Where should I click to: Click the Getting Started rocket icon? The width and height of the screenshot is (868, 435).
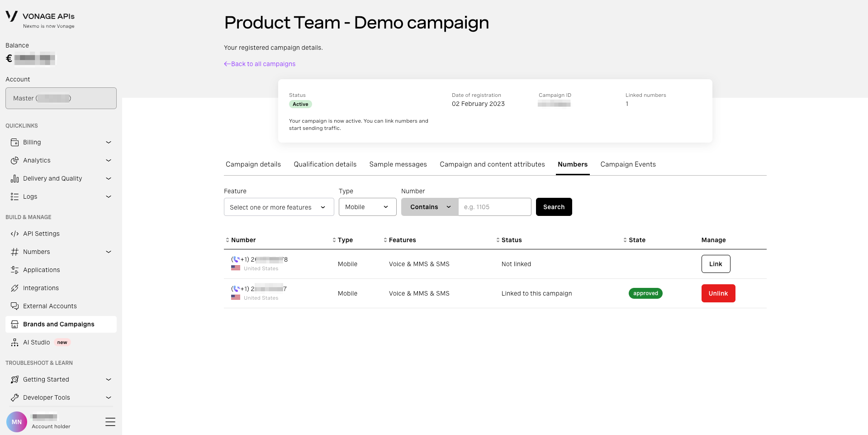(14, 379)
